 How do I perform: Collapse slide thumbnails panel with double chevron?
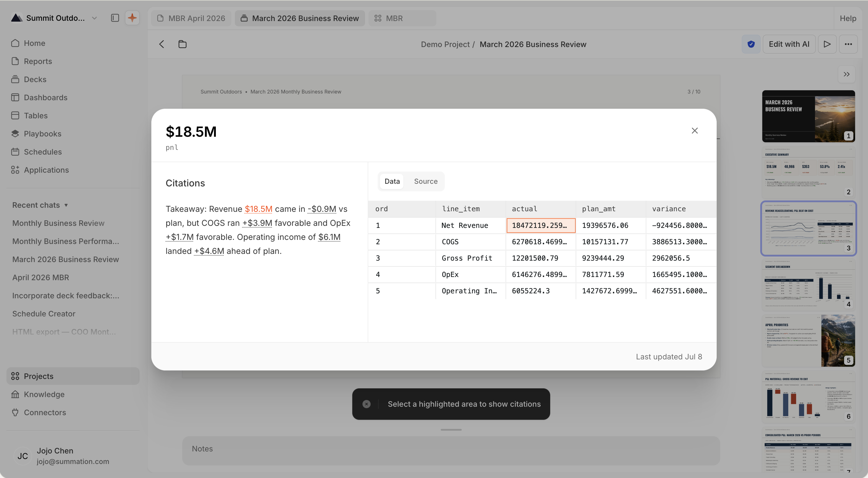pyautogui.click(x=846, y=74)
